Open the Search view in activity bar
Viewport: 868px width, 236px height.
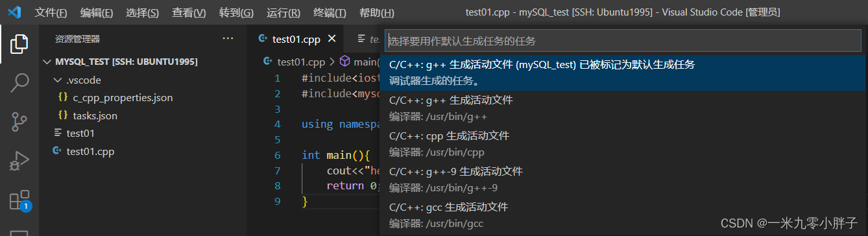(x=19, y=82)
